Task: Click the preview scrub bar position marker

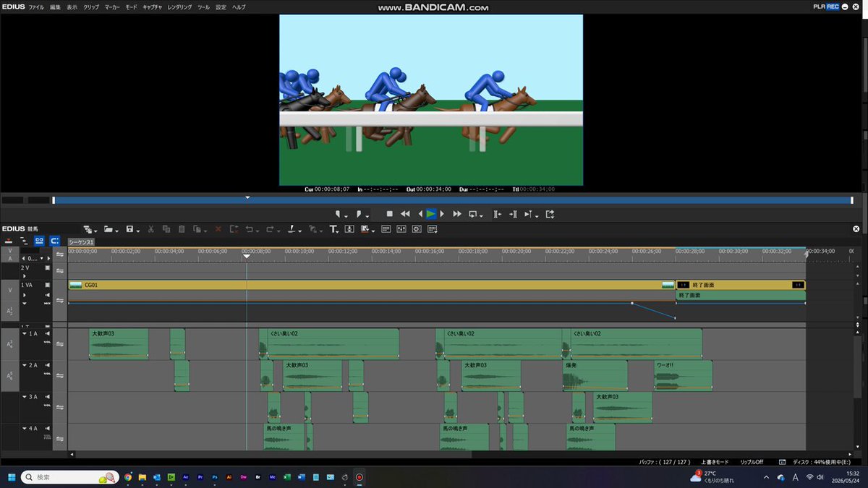Action: tap(247, 197)
